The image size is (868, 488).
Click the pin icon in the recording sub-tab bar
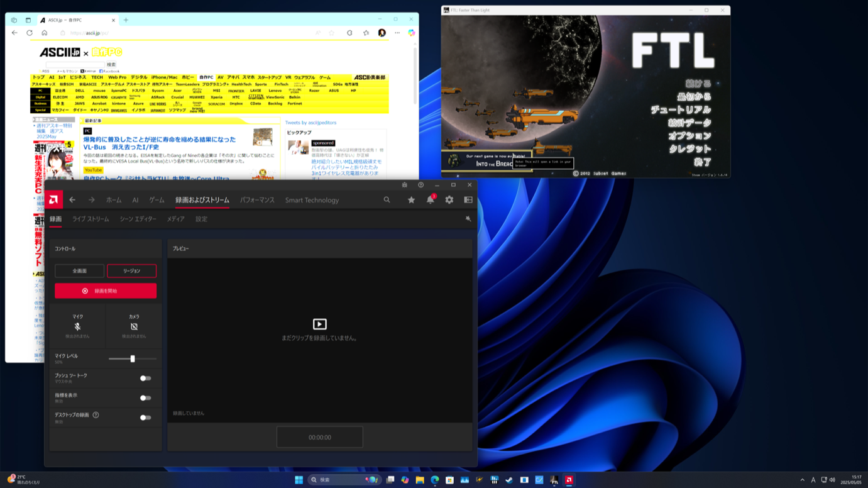click(x=468, y=219)
